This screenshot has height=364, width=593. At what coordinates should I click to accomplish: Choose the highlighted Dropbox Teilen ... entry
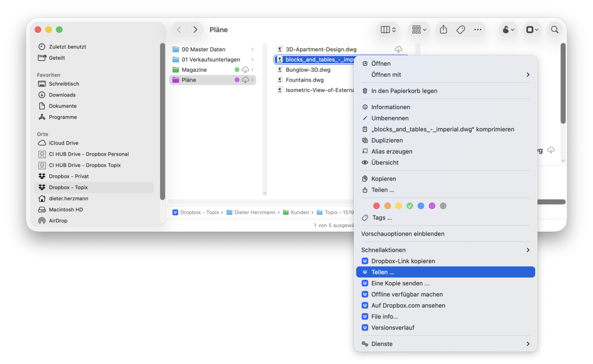(x=445, y=272)
